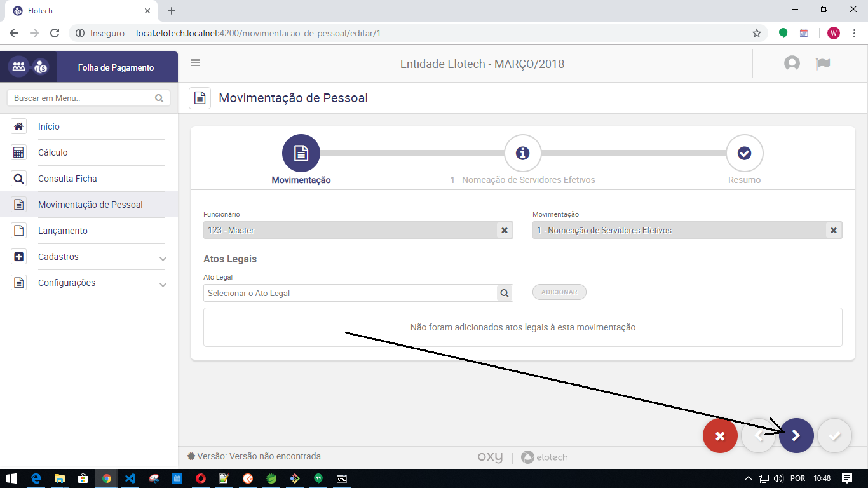Click the browser address bar URL

tap(258, 33)
